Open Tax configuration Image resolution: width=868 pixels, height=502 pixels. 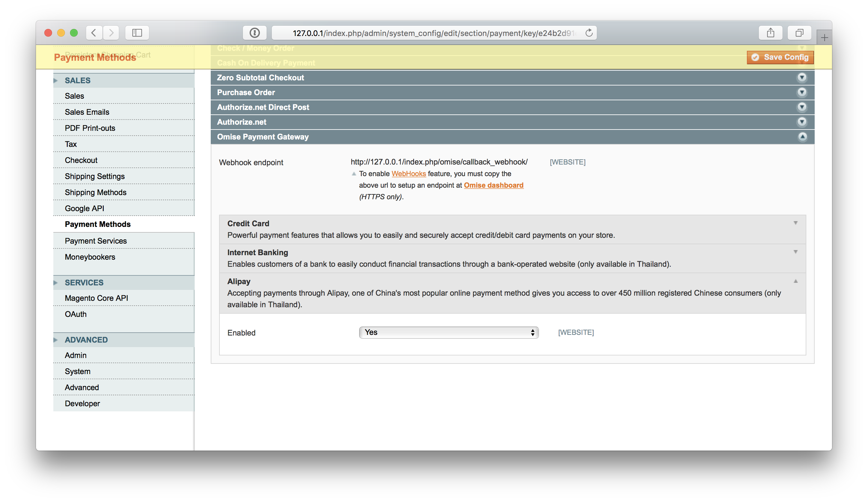coord(124,144)
